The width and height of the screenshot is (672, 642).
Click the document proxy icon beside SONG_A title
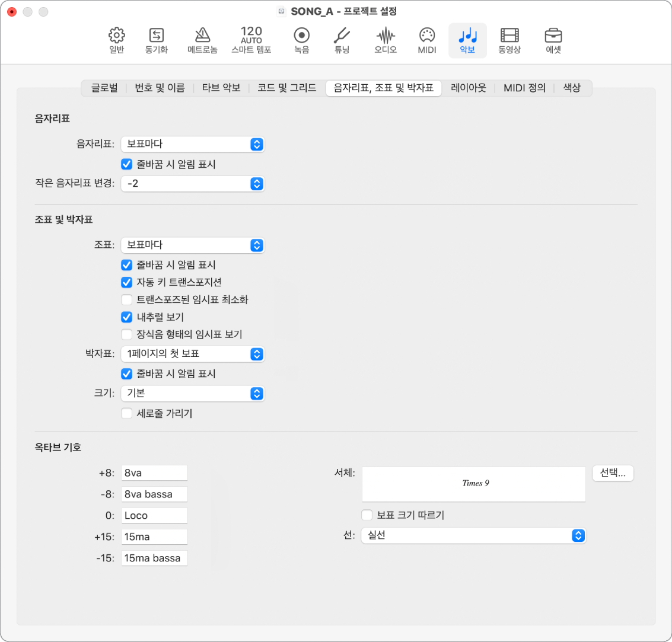(281, 11)
